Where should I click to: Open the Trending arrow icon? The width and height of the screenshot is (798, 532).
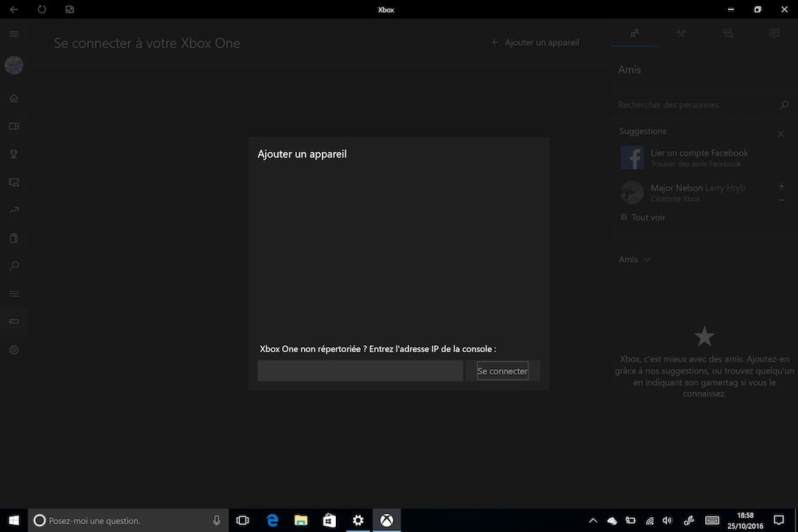tap(14, 210)
